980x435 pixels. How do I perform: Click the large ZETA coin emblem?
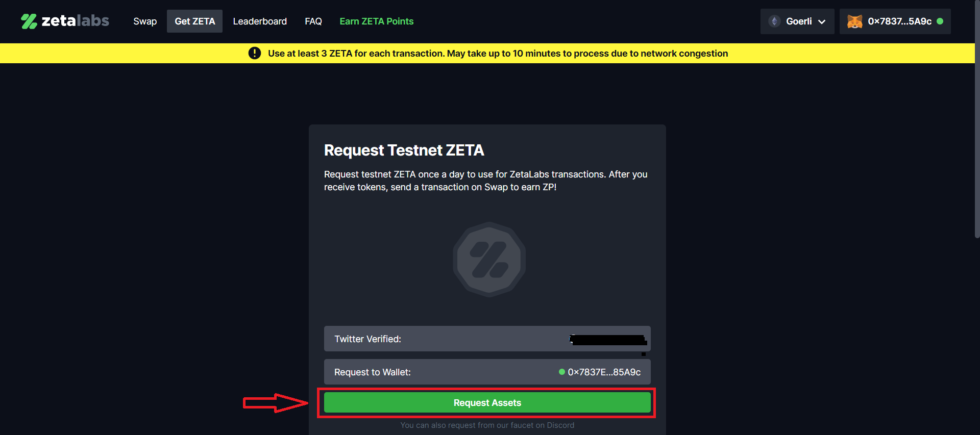[489, 260]
